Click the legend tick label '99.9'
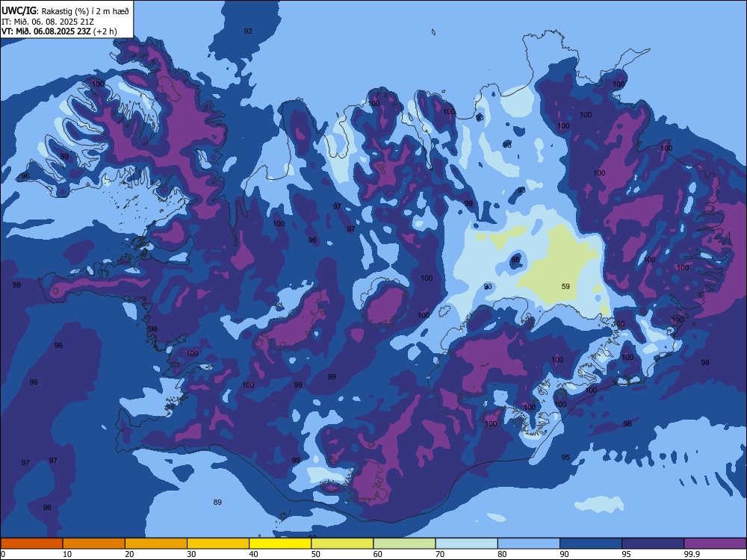Viewport: 747px width, 560px height. tap(691, 554)
